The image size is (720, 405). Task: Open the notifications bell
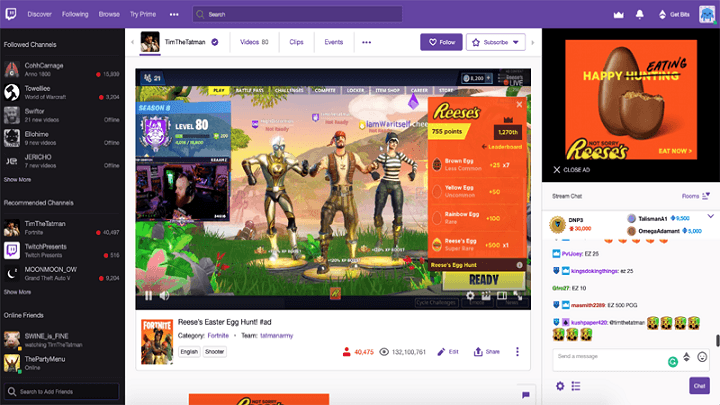(x=640, y=14)
